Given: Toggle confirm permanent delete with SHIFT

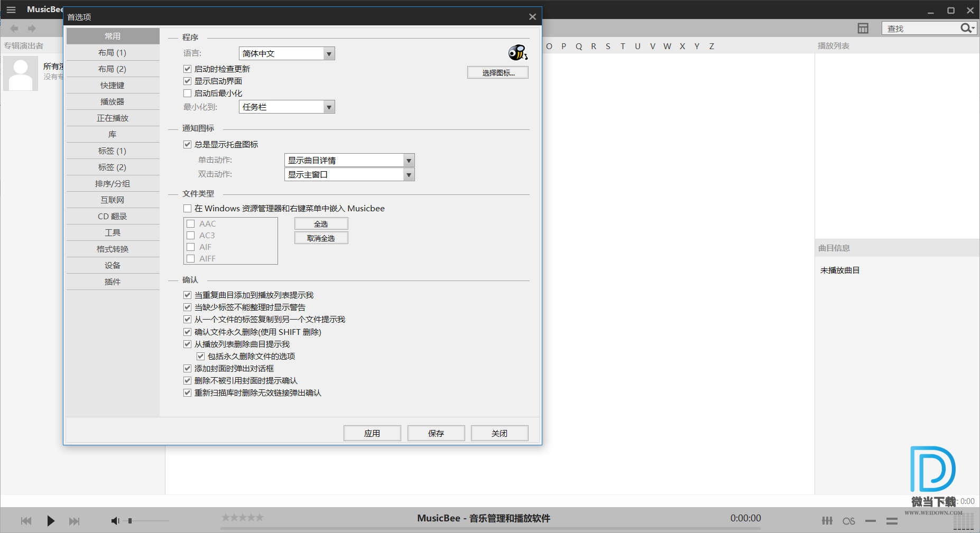Looking at the screenshot, I should (x=187, y=332).
